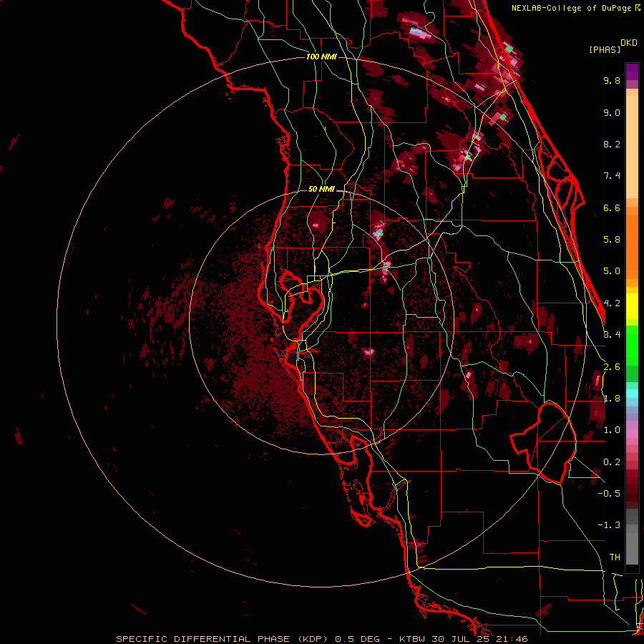Click the 6.6 scale value
This screenshot has width=644, height=644.
tap(612, 208)
